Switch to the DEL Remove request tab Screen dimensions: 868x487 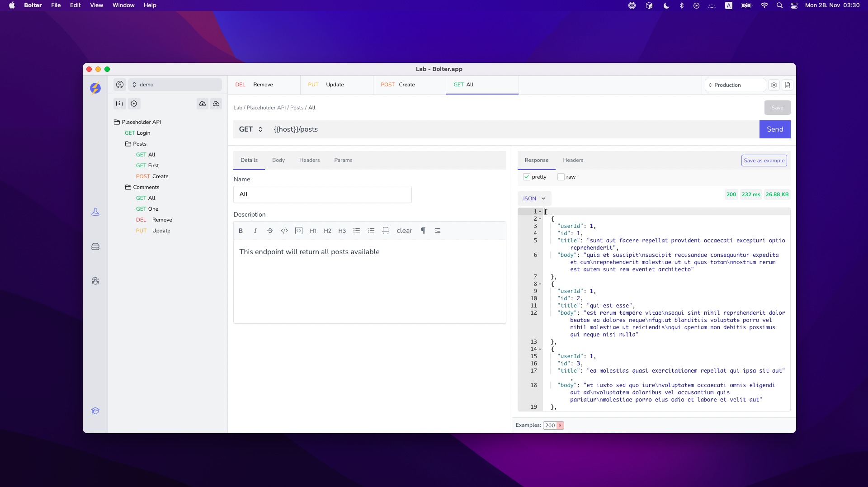click(264, 85)
